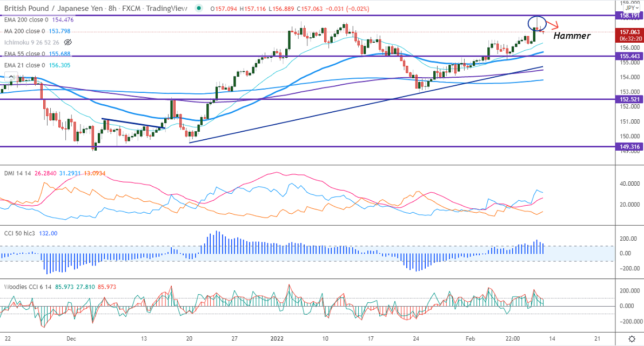The width and height of the screenshot is (644, 346).
Task: Click the 2022 label on time axis
Action: 277,338
